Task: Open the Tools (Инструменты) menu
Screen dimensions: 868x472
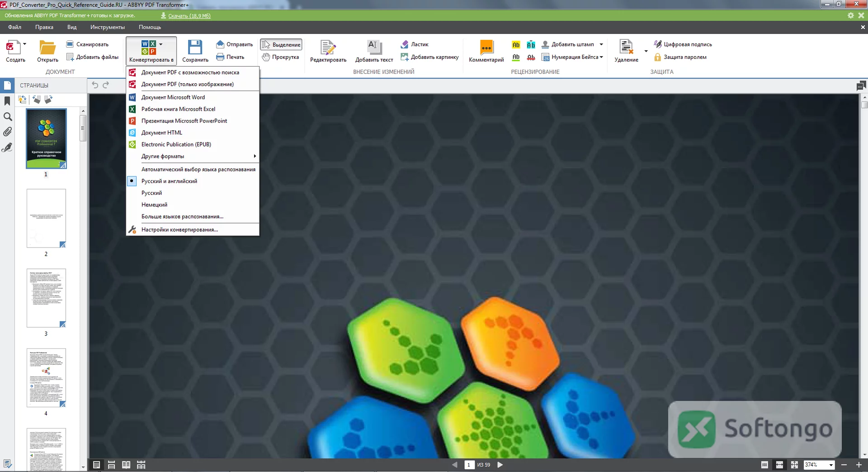Action: 108,27
